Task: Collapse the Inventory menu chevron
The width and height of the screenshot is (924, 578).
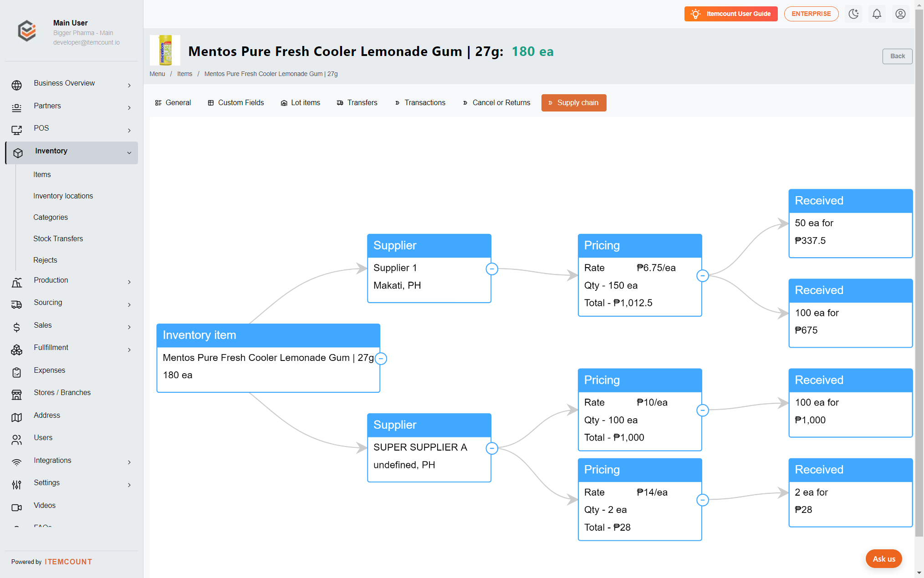Action: point(129,153)
